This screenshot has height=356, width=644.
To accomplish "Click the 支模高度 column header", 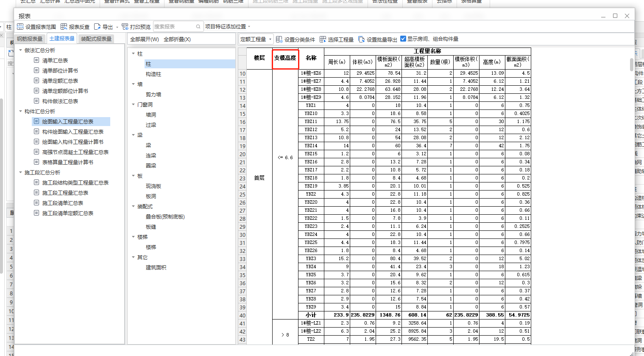I will [285, 58].
